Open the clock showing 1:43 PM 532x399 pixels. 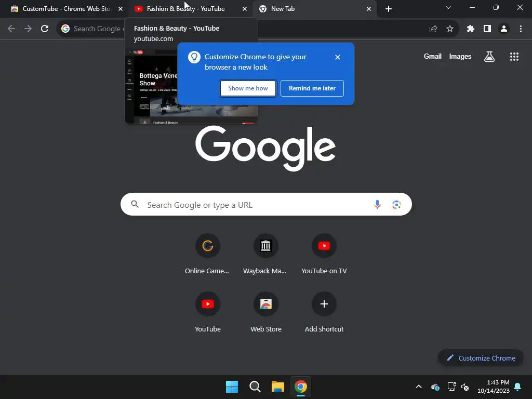tap(494, 387)
